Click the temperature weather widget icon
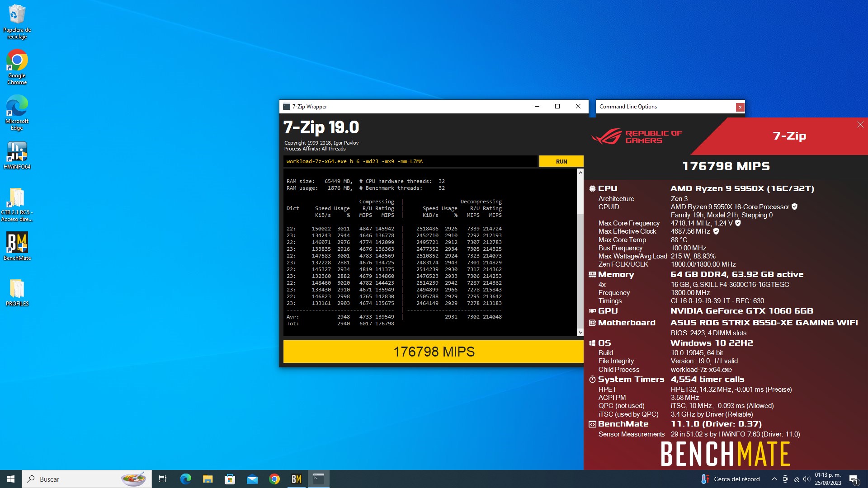This screenshot has height=488, width=868. coord(704,479)
